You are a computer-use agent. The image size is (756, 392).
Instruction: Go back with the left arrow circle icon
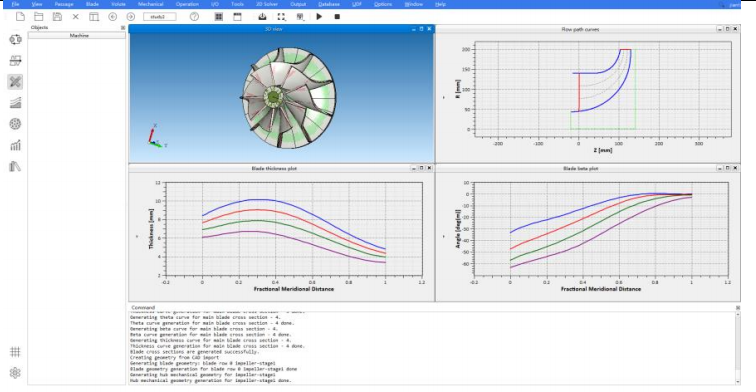click(x=112, y=16)
